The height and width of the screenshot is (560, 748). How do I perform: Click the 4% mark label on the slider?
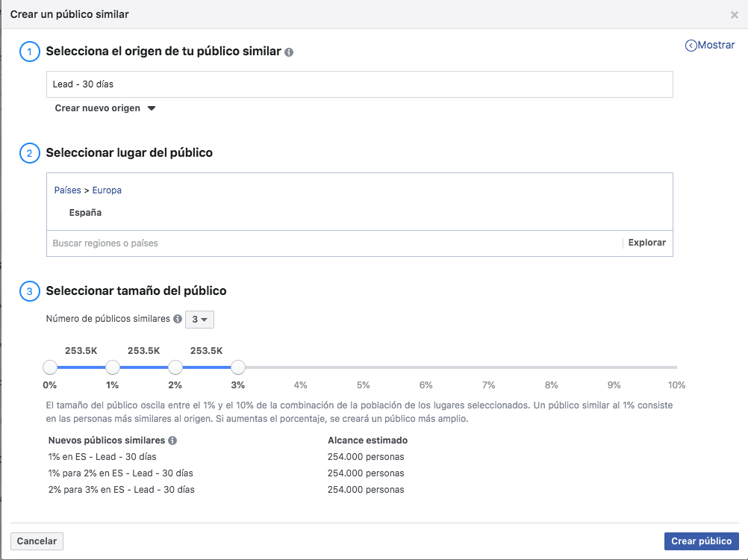point(301,385)
